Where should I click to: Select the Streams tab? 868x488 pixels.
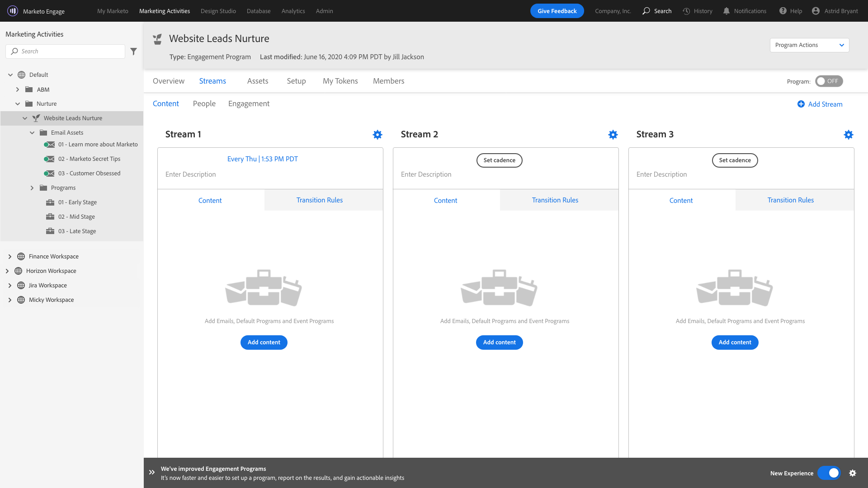coord(212,81)
